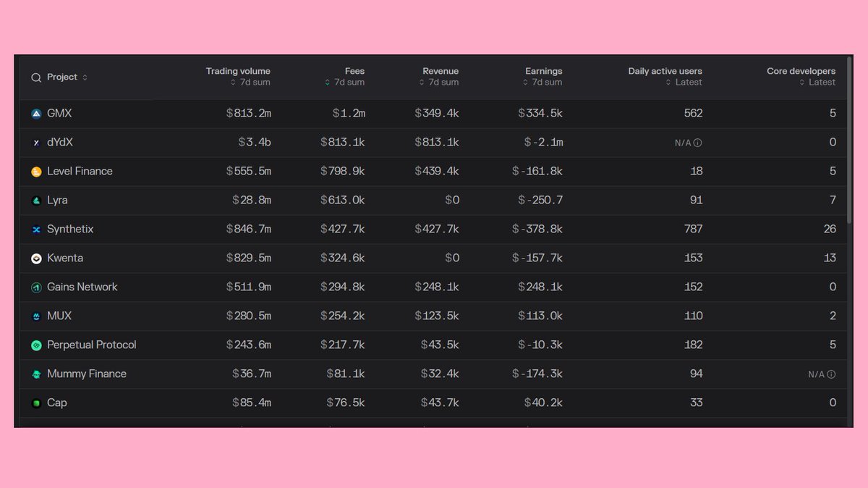This screenshot has height=488, width=868.
Task: Click the Lyra project logo icon
Action: pyautogui.click(x=36, y=201)
